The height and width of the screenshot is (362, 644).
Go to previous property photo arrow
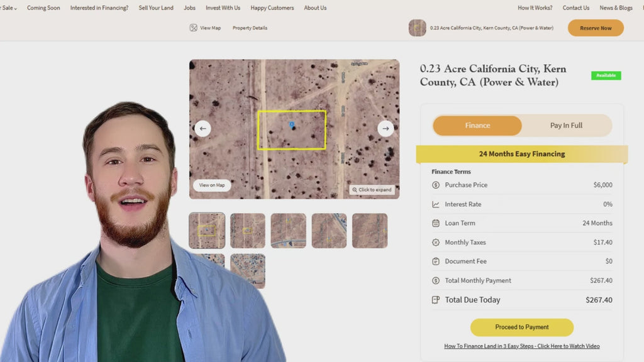(203, 128)
